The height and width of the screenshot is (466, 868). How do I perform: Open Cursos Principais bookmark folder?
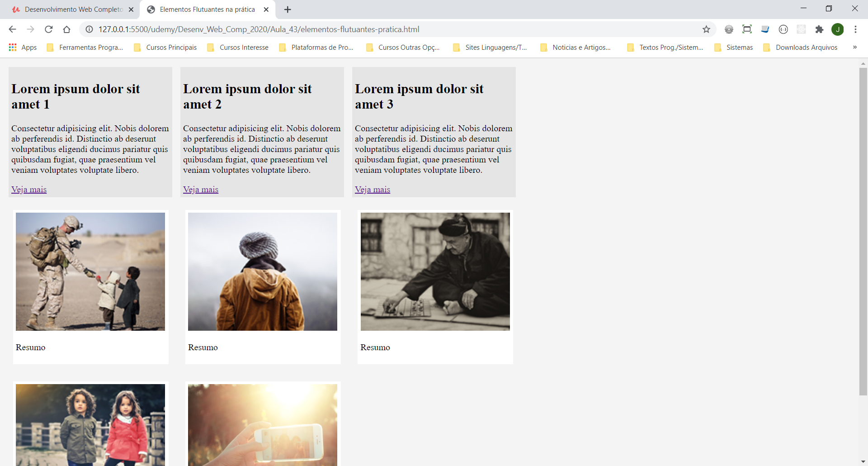165,48
